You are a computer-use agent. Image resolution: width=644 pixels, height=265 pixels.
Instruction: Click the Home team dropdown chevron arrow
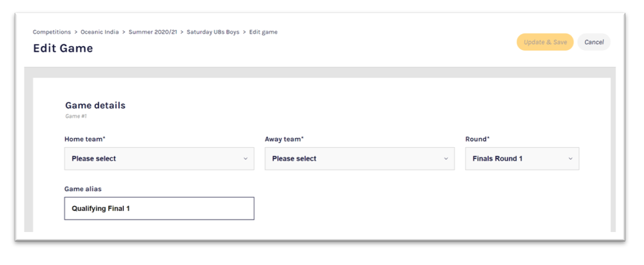245,159
